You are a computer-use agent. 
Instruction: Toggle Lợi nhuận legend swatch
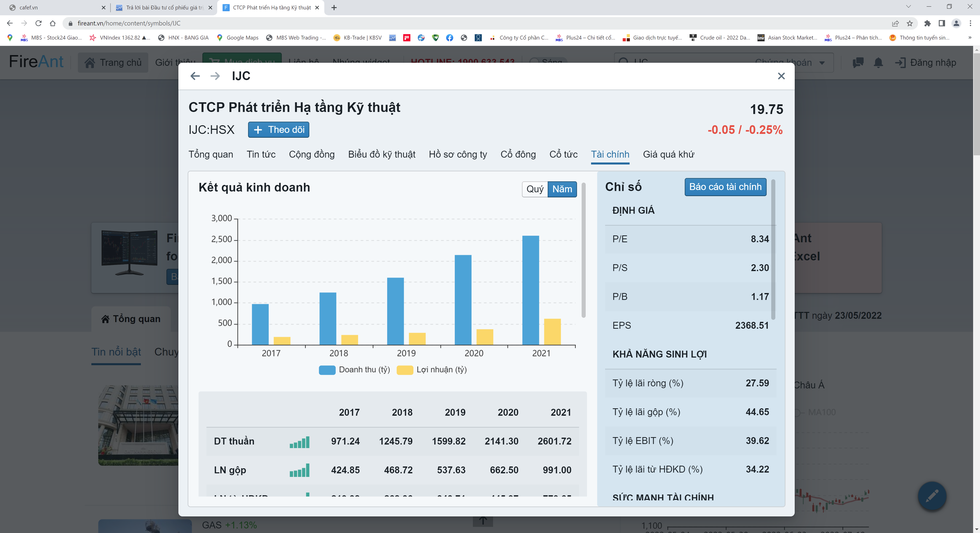[405, 370]
